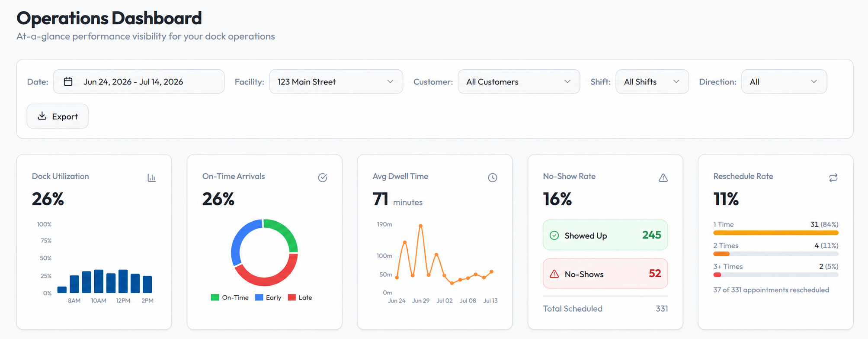
Task: Click the green On-Time donut segment
Action: (285, 230)
